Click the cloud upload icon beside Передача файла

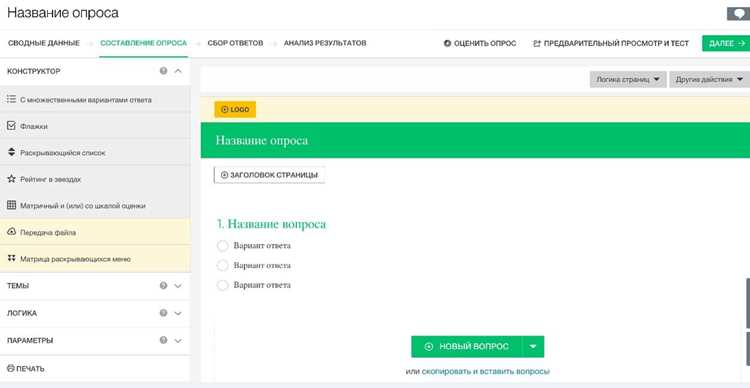coord(12,232)
